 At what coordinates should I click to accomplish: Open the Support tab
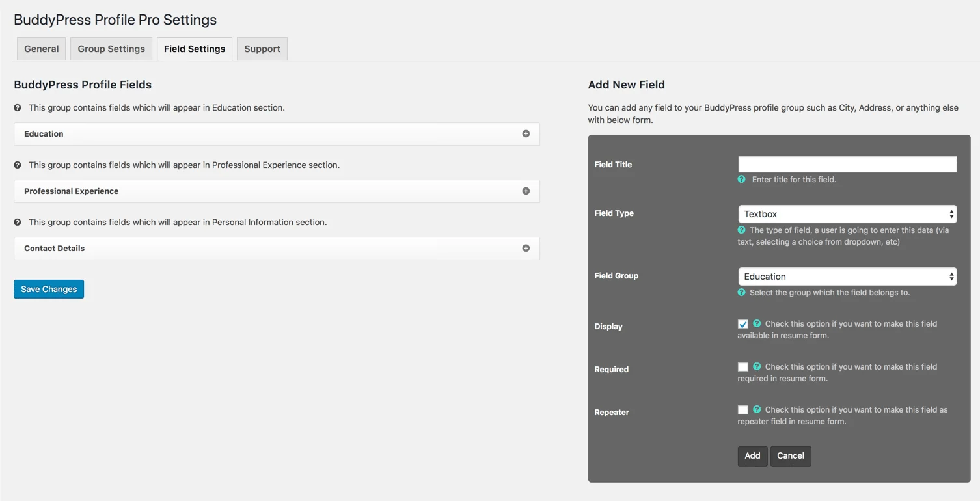262,49
